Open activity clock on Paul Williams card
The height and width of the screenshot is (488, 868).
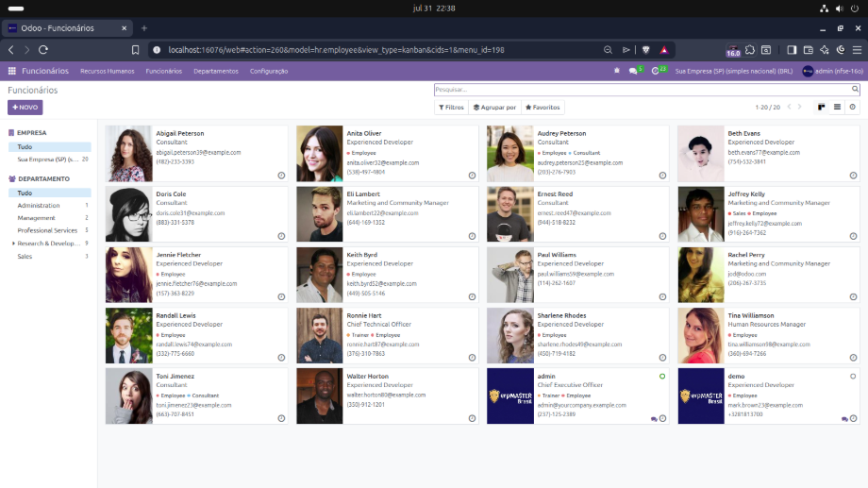coord(662,297)
